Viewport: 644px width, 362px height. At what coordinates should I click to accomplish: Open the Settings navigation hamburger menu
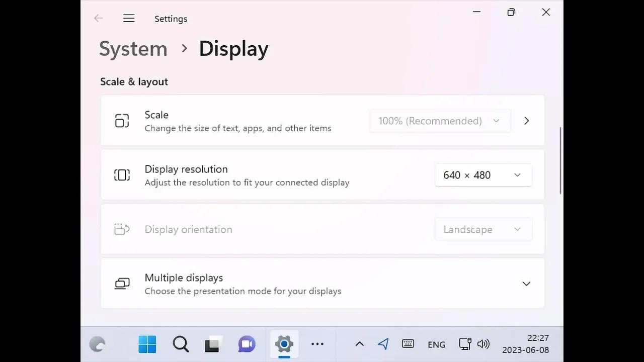(x=129, y=18)
